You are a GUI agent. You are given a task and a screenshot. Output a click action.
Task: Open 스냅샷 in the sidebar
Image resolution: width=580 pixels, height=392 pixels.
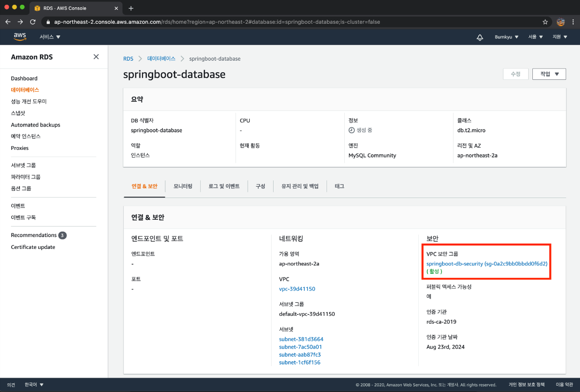point(18,113)
